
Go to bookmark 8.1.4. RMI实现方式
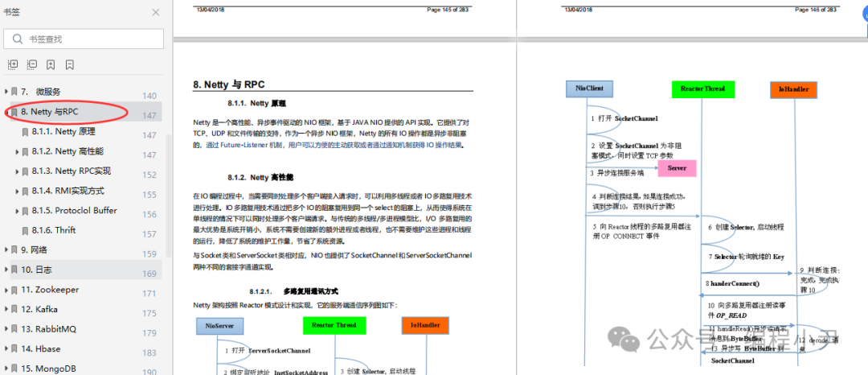pyautogui.click(x=68, y=191)
